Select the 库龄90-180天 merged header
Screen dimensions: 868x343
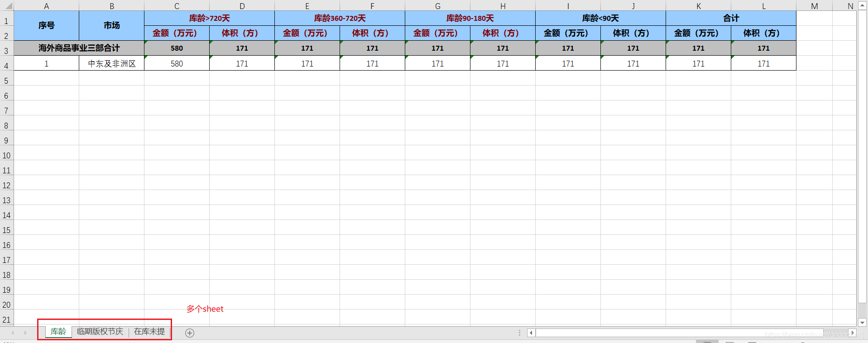tap(470, 18)
